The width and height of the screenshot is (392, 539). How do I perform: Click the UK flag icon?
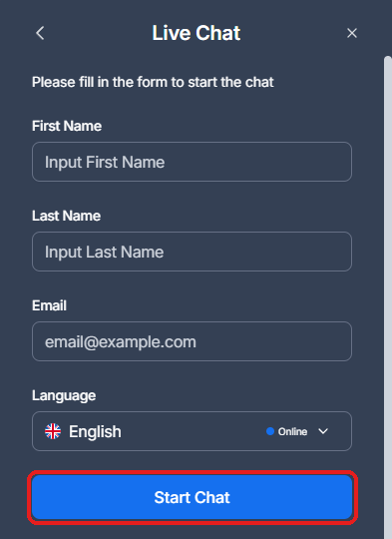(53, 431)
